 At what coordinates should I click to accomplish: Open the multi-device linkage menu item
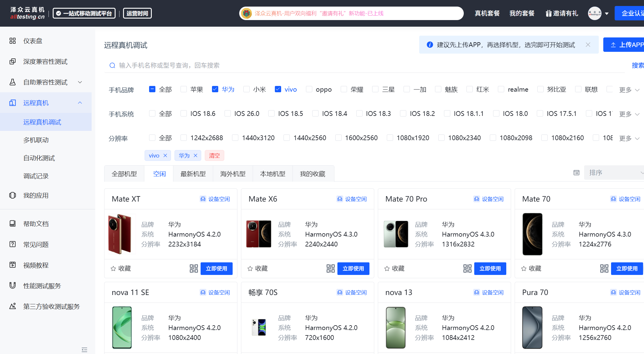(x=36, y=140)
